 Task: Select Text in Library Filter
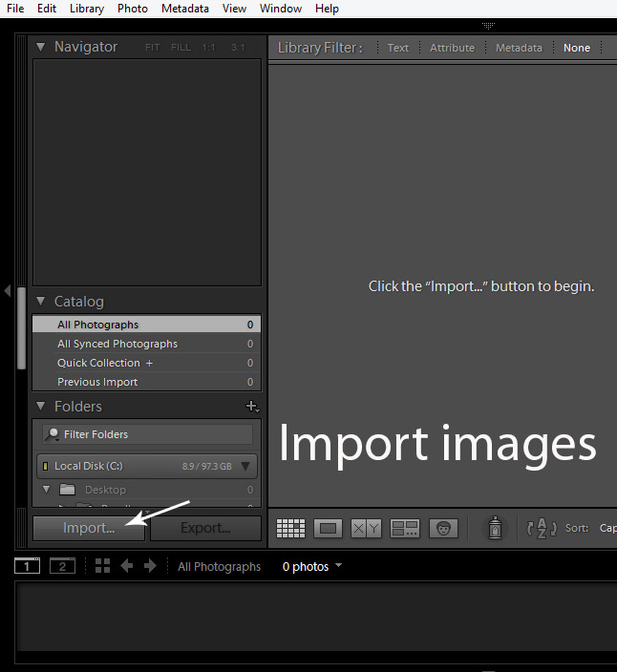[x=398, y=48]
